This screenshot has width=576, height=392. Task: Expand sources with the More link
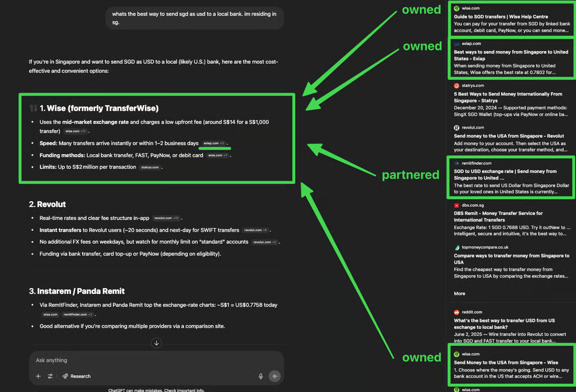[x=460, y=293]
